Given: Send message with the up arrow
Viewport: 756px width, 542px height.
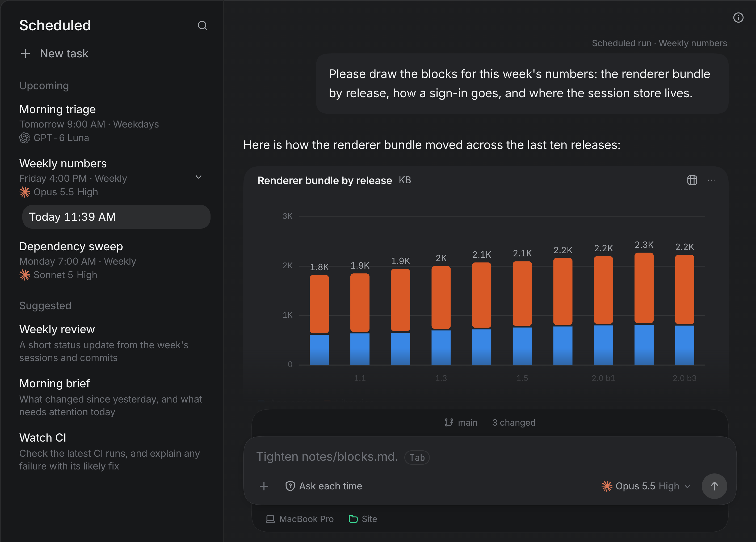Looking at the screenshot, I should (714, 486).
